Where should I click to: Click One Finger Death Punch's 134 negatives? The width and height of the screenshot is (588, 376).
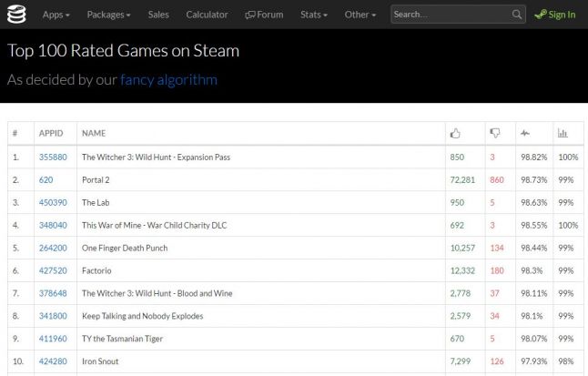(497, 248)
